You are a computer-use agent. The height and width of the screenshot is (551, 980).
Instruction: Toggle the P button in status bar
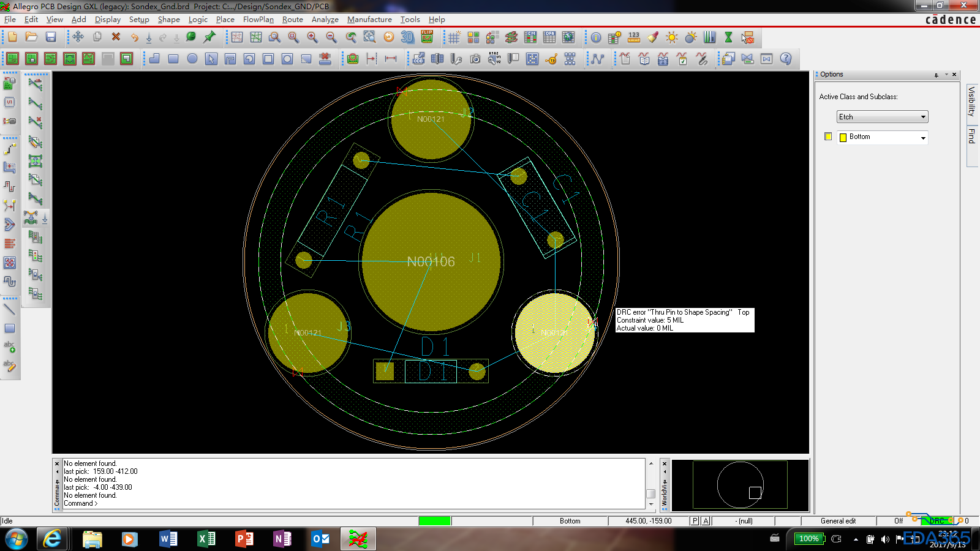(x=695, y=521)
